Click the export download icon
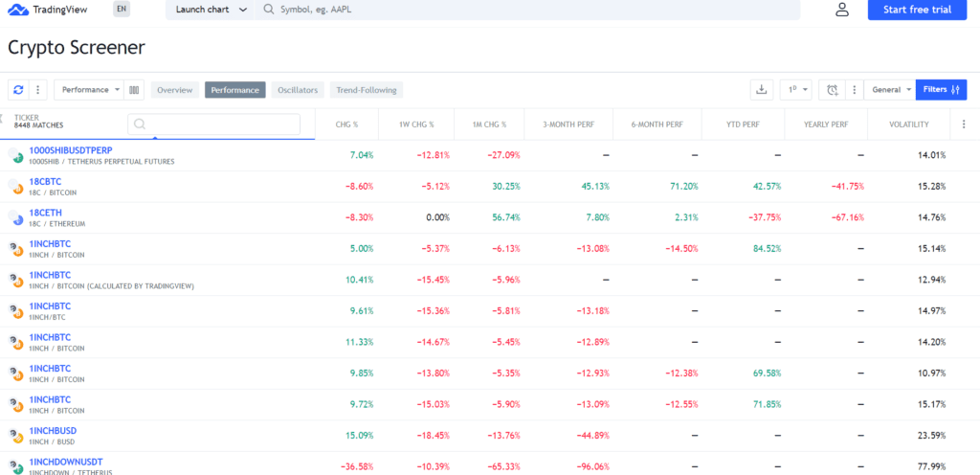Viewport: 980px width, 475px height. [x=761, y=90]
